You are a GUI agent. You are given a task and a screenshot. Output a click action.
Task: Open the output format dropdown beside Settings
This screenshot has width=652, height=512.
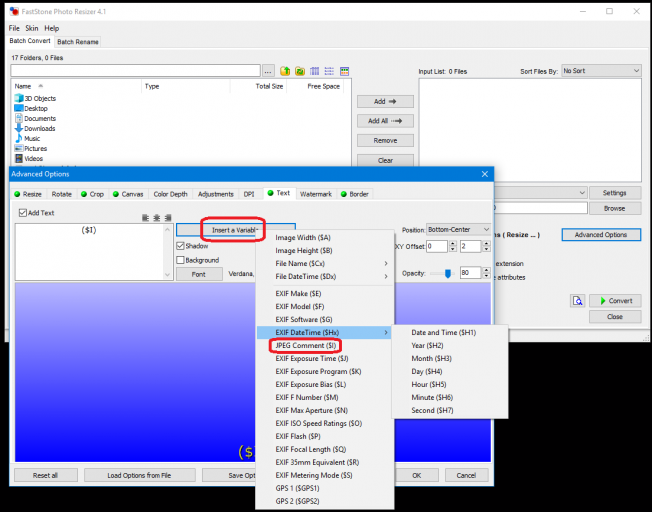pos(582,193)
